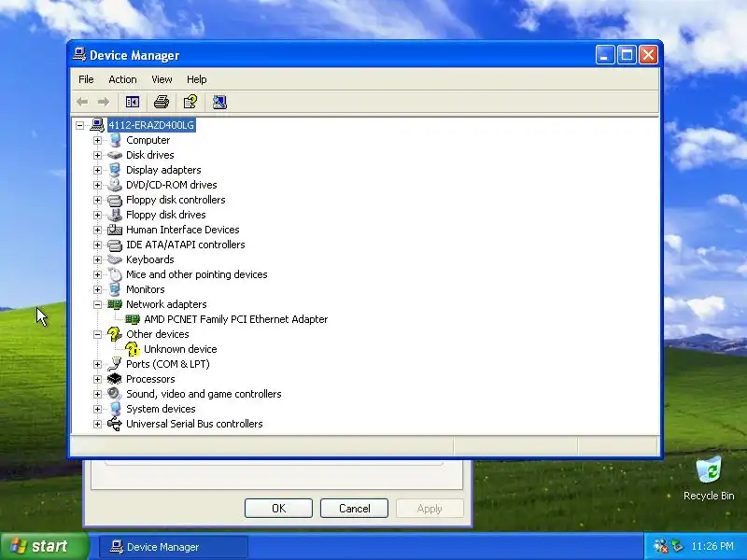Click Scan for hardware changes icon

click(x=219, y=102)
